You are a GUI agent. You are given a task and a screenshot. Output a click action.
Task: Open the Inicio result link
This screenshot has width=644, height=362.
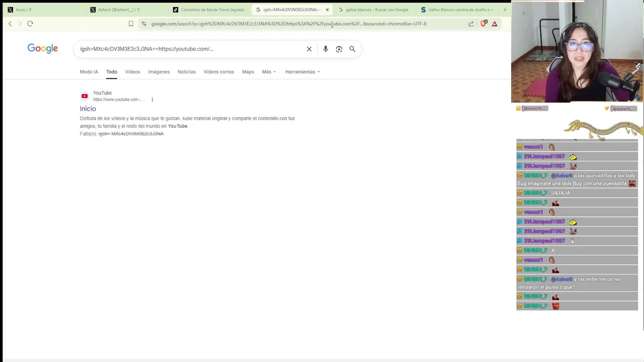[88, 109]
